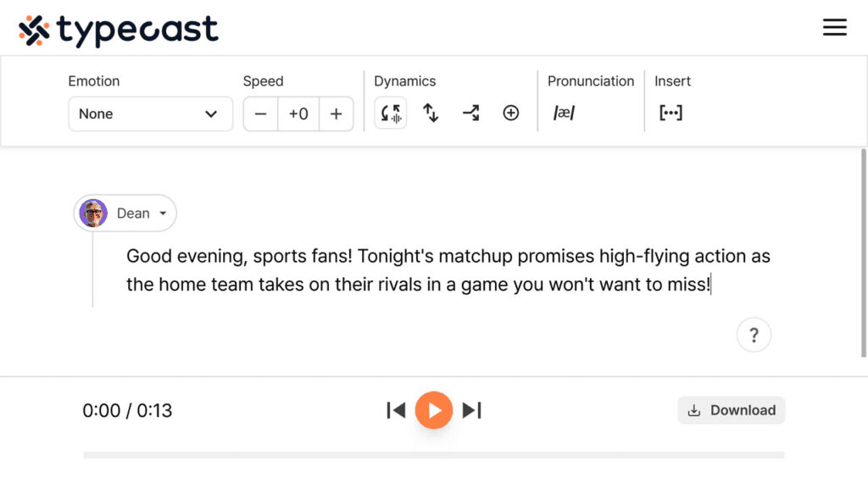Open the hamburger menu
868x488 pixels.
(x=834, y=27)
